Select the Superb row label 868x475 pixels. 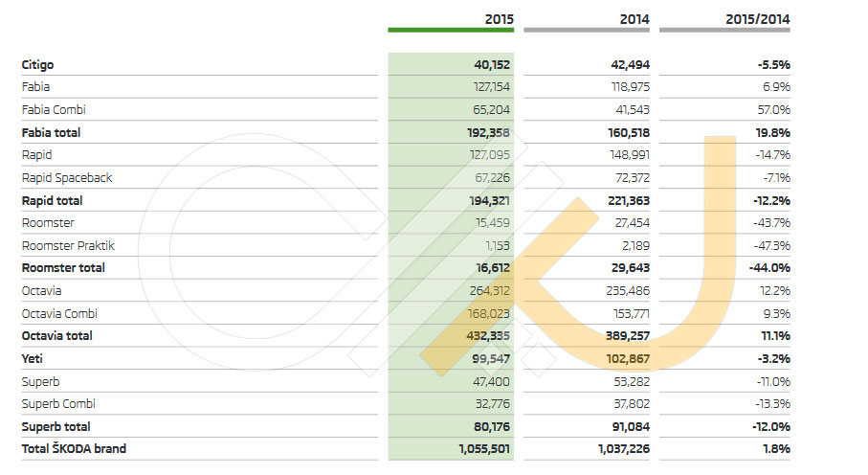[40, 382]
